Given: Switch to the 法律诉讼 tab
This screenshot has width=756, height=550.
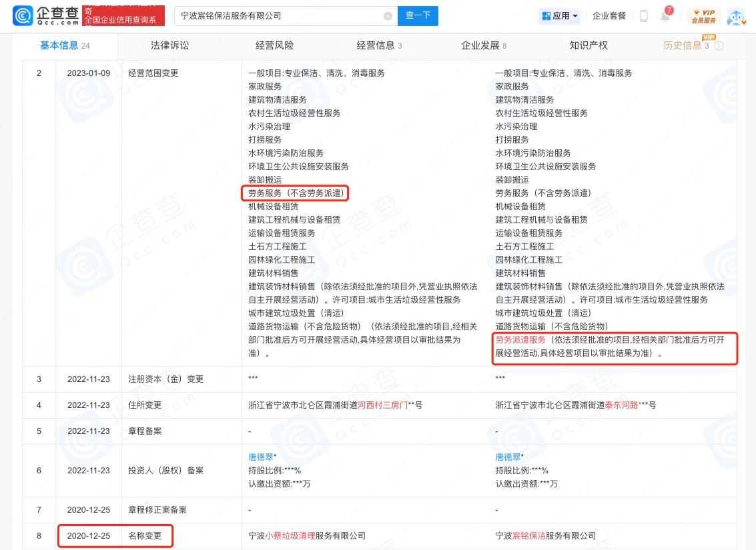Looking at the screenshot, I should (169, 46).
